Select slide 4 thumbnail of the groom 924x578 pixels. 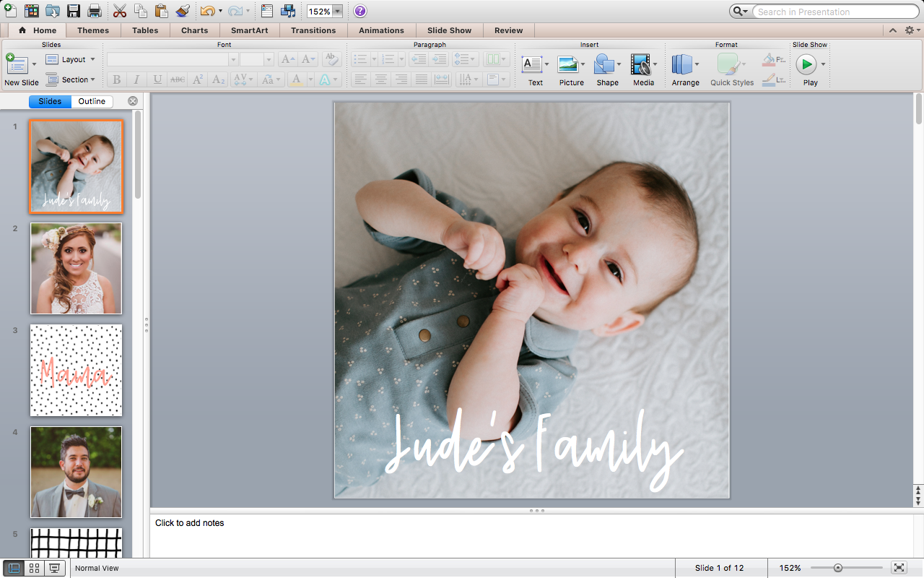76,472
